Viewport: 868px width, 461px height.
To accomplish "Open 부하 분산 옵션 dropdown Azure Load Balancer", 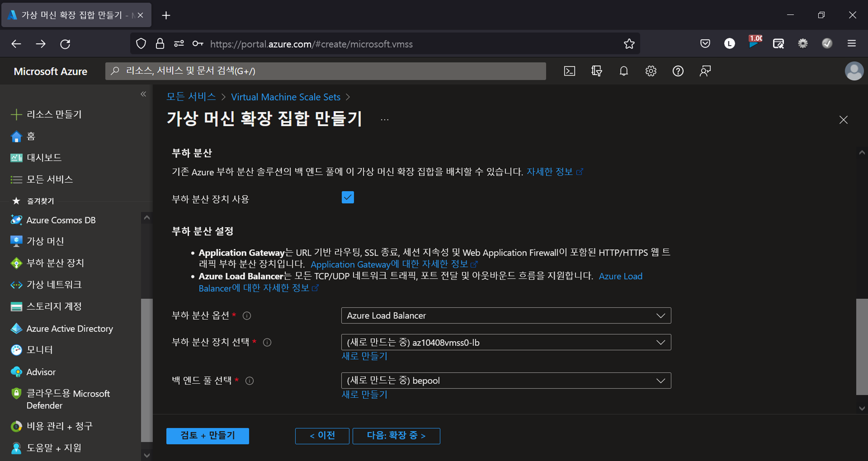I will pyautogui.click(x=506, y=316).
